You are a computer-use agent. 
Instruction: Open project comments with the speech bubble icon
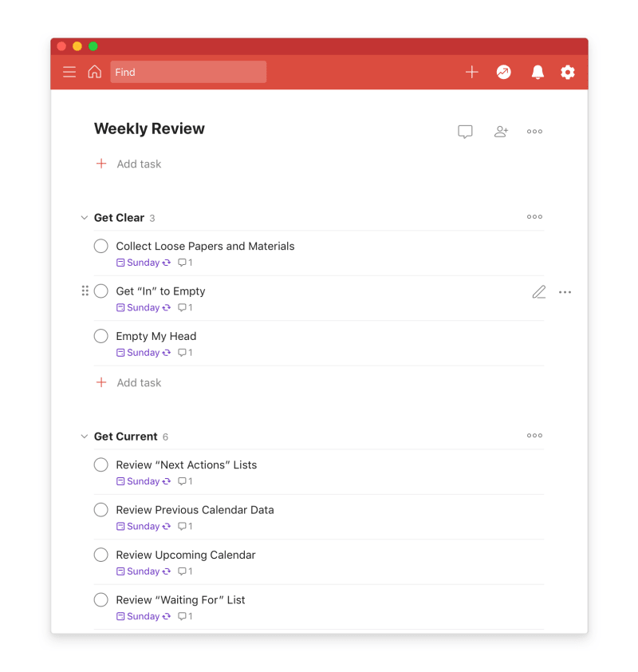pyautogui.click(x=465, y=131)
